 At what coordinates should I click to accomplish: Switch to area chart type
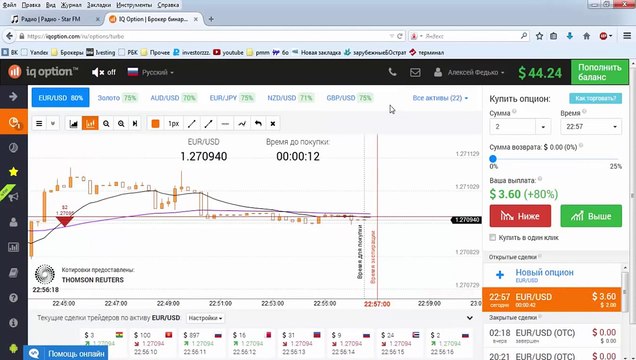73,123
